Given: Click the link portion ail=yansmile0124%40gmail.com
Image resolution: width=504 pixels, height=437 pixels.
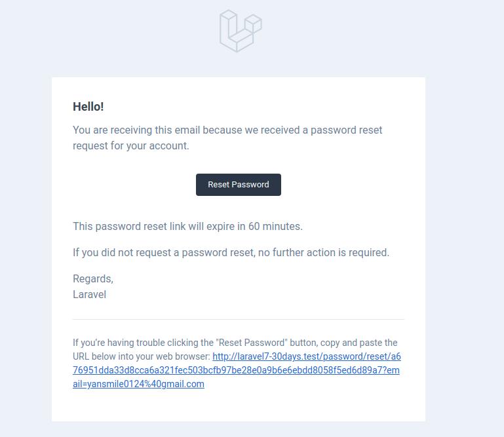Looking at the screenshot, I should click(138, 384).
